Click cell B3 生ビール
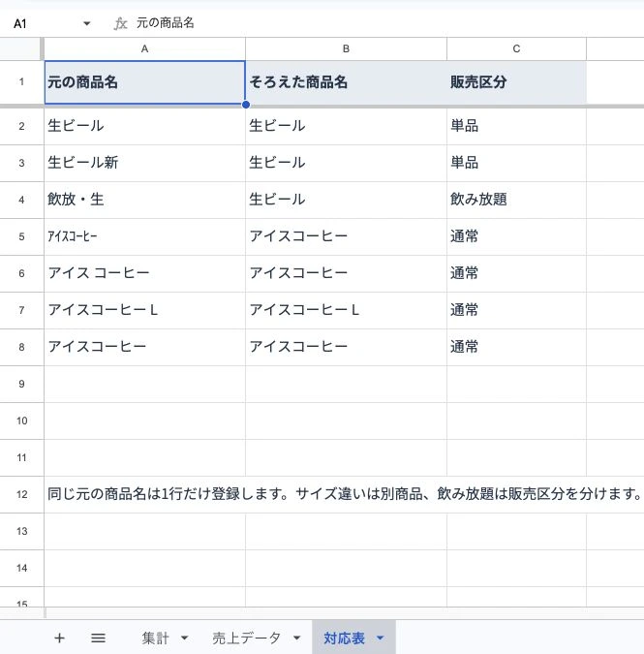644x654 pixels. point(346,163)
